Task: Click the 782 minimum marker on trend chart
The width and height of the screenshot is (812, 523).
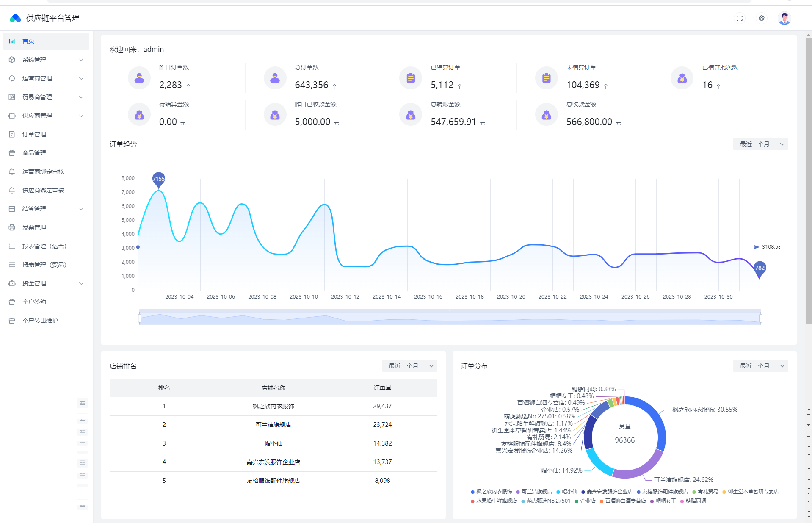Action: [x=760, y=269]
